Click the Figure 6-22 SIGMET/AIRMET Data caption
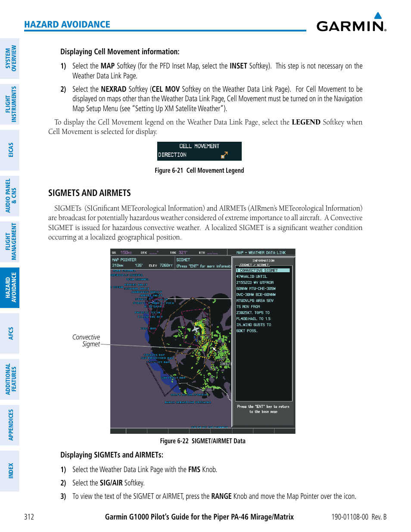The height and width of the screenshot is (532, 411). 203,441
